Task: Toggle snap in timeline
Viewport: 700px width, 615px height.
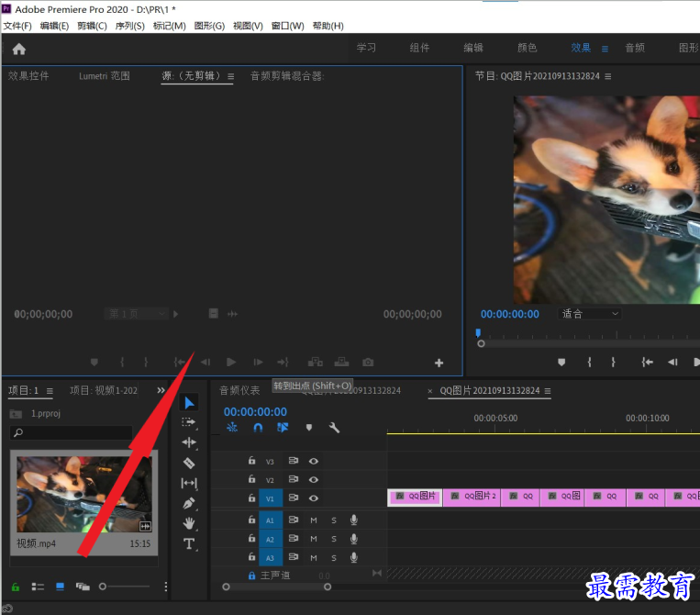Action: click(x=258, y=428)
